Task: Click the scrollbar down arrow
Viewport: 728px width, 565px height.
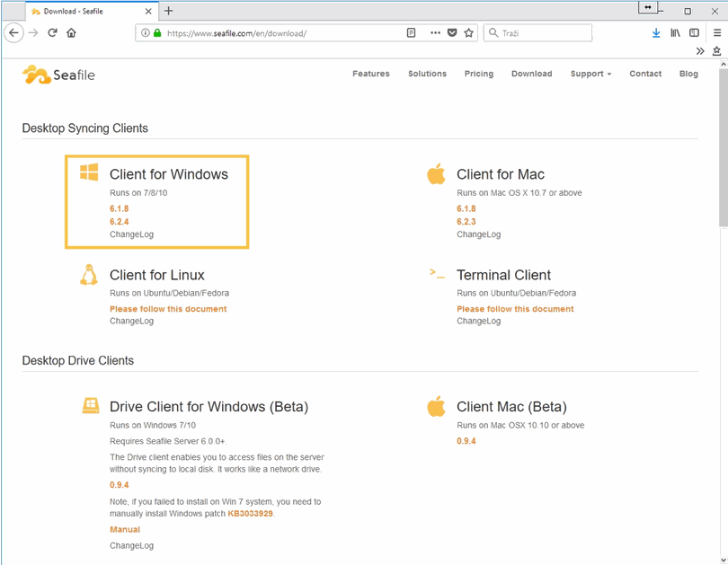Action: [x=724, y=560]
